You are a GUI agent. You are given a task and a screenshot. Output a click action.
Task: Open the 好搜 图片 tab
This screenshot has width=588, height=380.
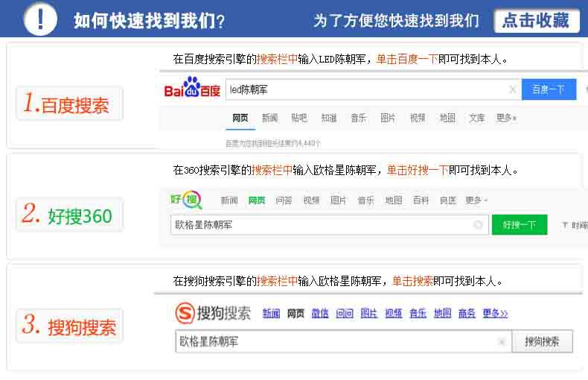(x=338, y=200)
